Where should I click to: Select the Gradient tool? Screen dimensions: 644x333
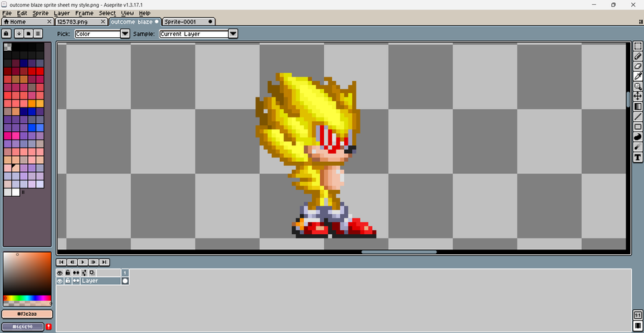pyautogui.click(x=638, y=107)
